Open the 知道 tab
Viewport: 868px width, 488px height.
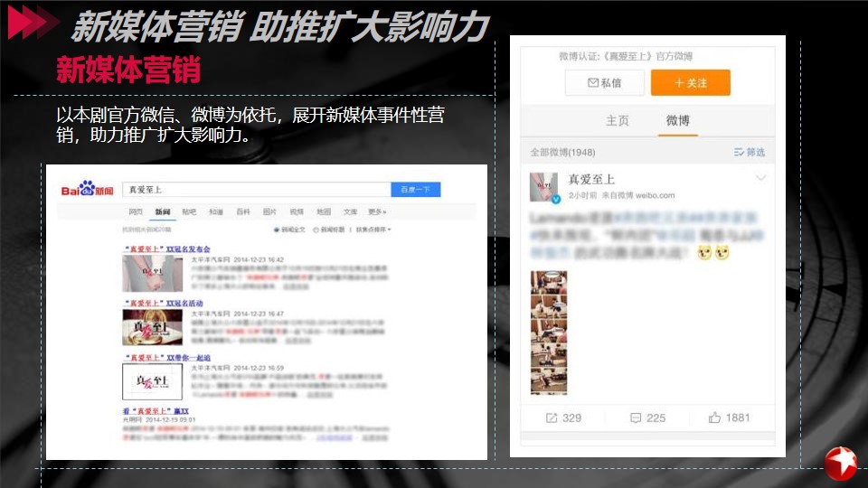[x=216, y=211]
